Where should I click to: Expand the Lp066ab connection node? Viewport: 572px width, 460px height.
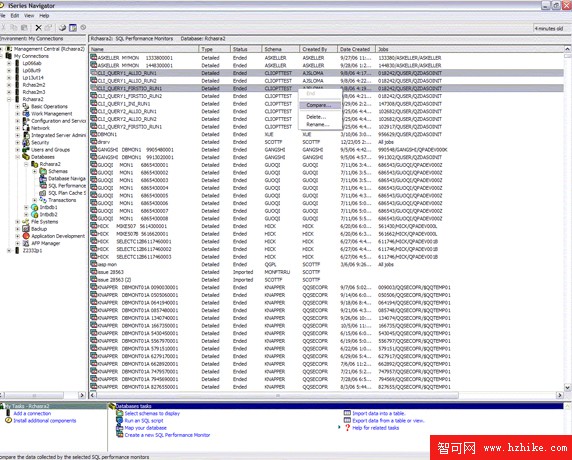9,63
